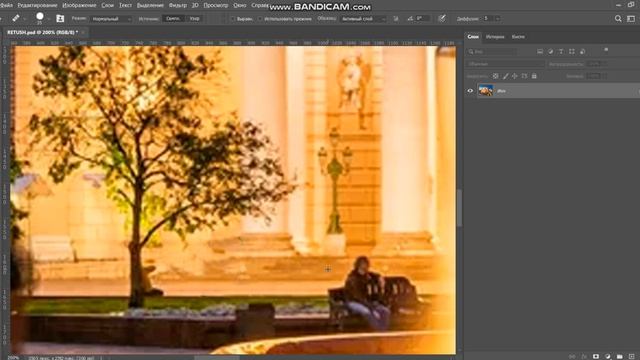
Task: Toggle ignore adjustment layers icon
Action: [396, 19]
